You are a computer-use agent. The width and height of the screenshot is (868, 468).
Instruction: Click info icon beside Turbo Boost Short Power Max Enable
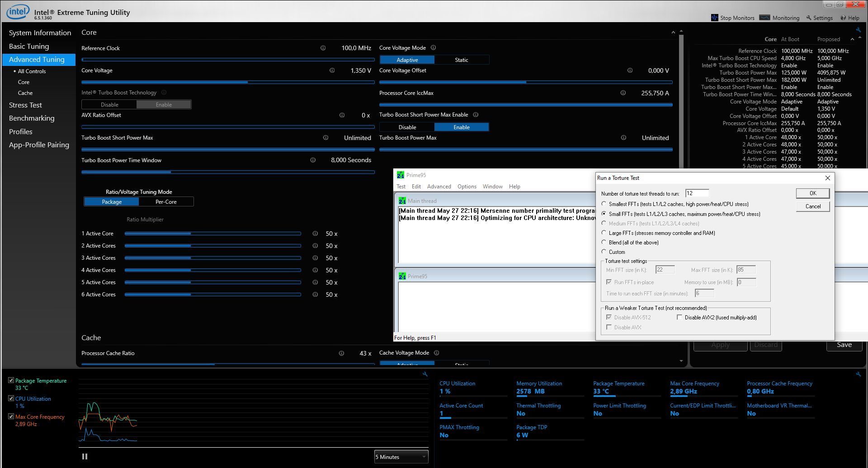tap(476, 115)
